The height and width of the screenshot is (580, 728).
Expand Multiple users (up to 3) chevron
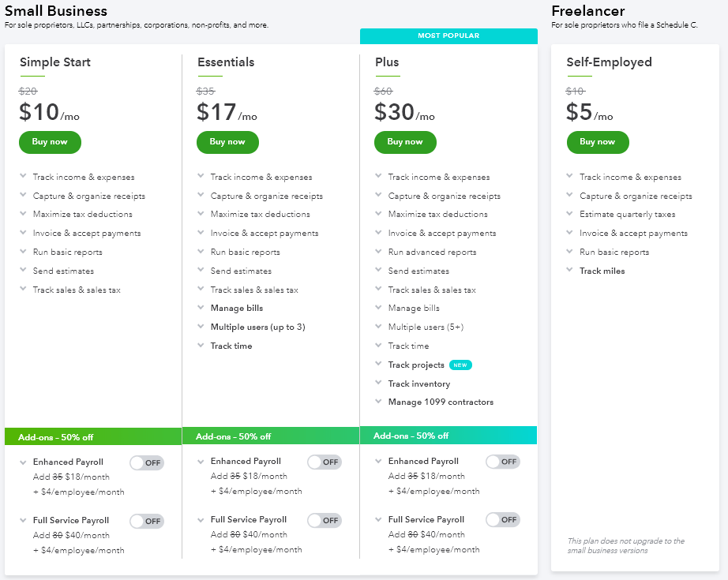pos(201,326)
